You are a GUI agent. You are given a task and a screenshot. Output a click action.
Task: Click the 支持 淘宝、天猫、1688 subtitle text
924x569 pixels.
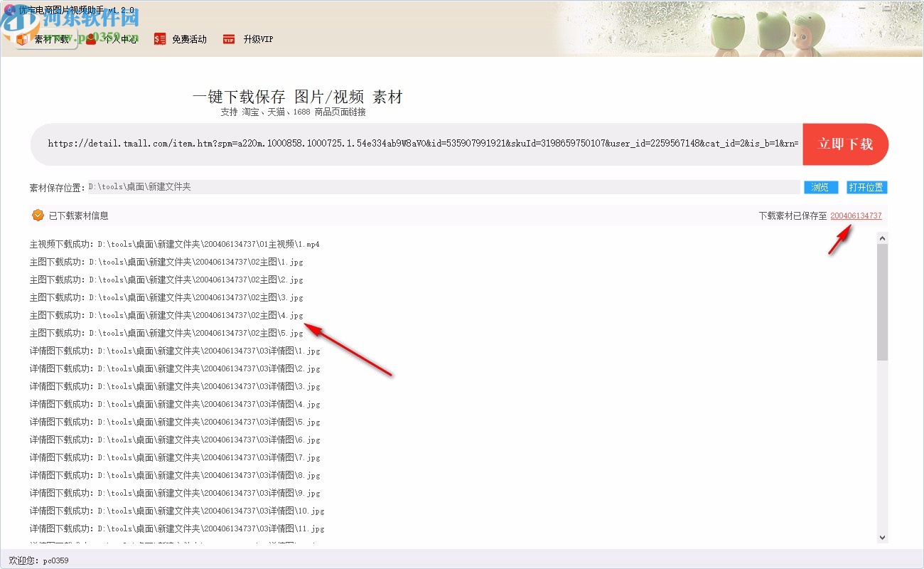pos(293,112)
